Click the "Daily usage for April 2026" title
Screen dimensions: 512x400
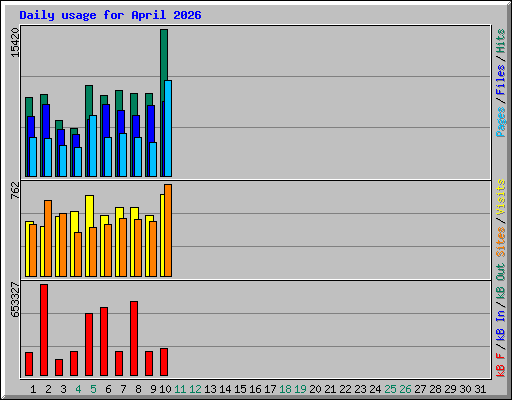tap(110, 15)
